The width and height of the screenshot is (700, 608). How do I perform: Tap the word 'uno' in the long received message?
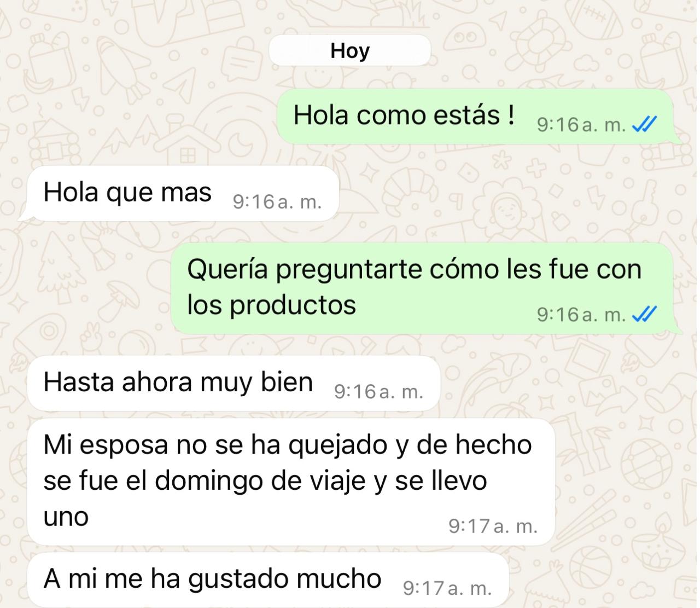tap(66, 517)
